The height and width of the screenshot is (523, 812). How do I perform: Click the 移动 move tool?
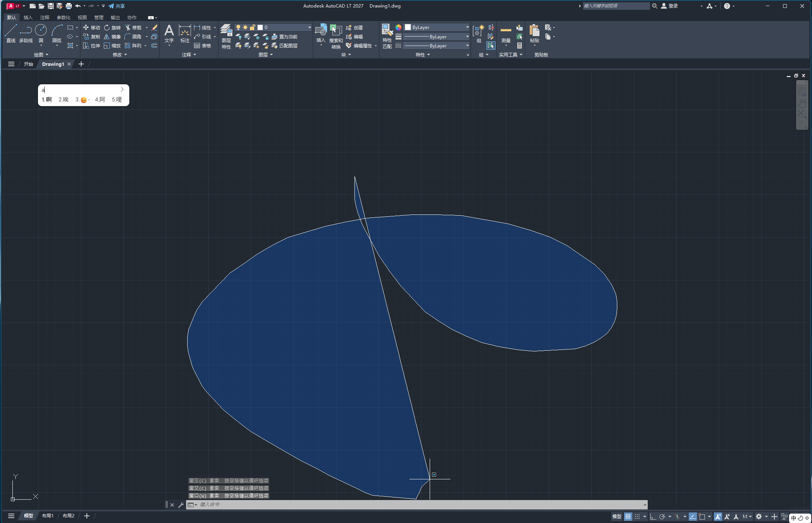tap(91, 27)
